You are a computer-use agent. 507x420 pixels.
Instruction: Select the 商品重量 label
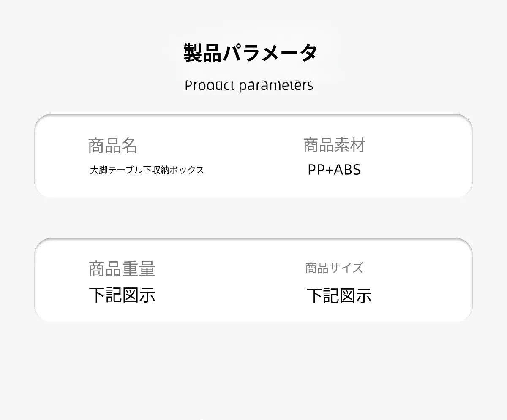click(122, 269)
